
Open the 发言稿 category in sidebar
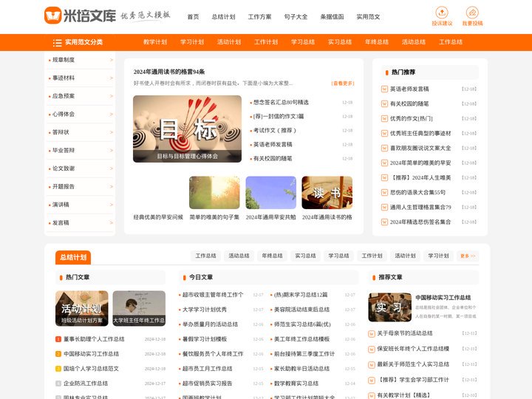(61, 223)
